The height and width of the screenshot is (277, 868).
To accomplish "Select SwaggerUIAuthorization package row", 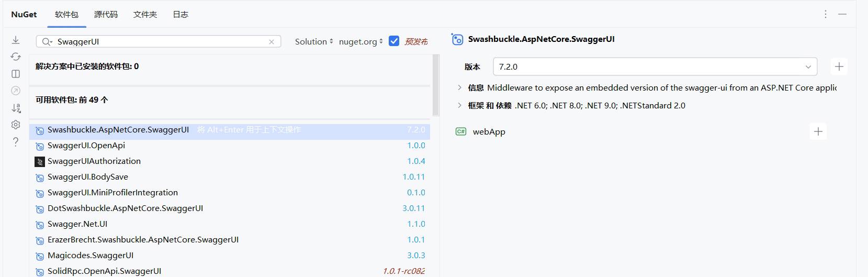I will pyautogui.click(x=230, y=161).
